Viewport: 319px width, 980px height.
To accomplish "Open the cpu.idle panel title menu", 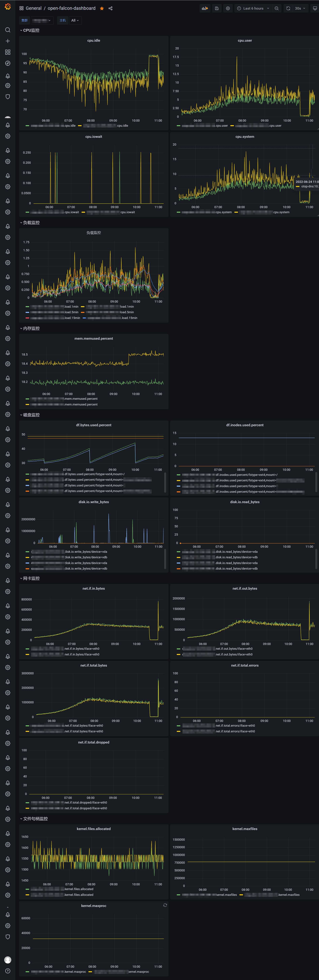I will coord(94,40).
